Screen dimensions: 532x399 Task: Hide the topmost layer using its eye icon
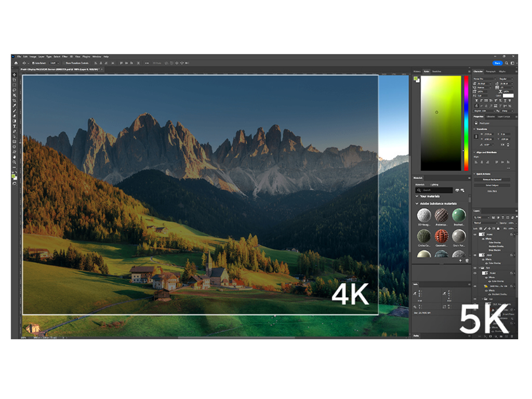click(475, 235)
